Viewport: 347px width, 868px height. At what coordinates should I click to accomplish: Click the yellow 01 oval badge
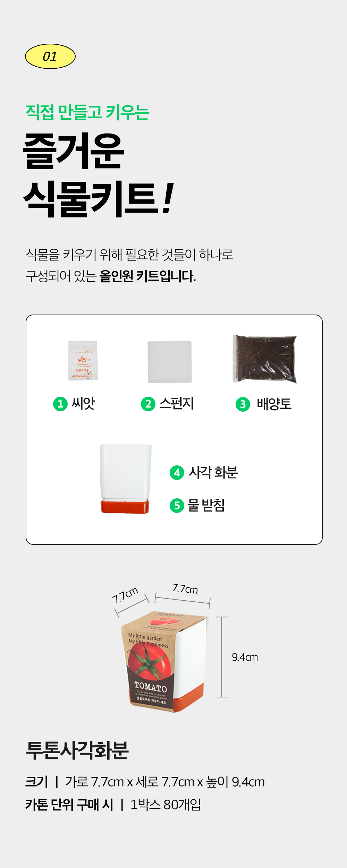point(50,56)
